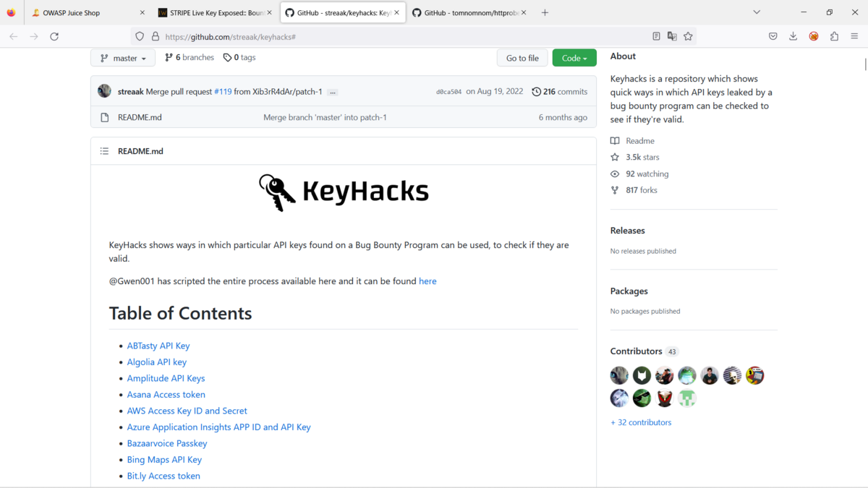The width and height of the screenshot is (868, 488).
Task: Open the master branch dropdown
Action: click(x=122, y=57)
